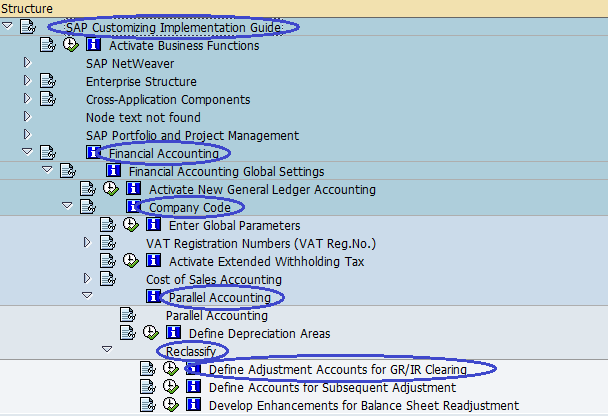Collapse the Parallel Accounting folder node
This screenshot has height=416, width=608.
click(87, 296)
